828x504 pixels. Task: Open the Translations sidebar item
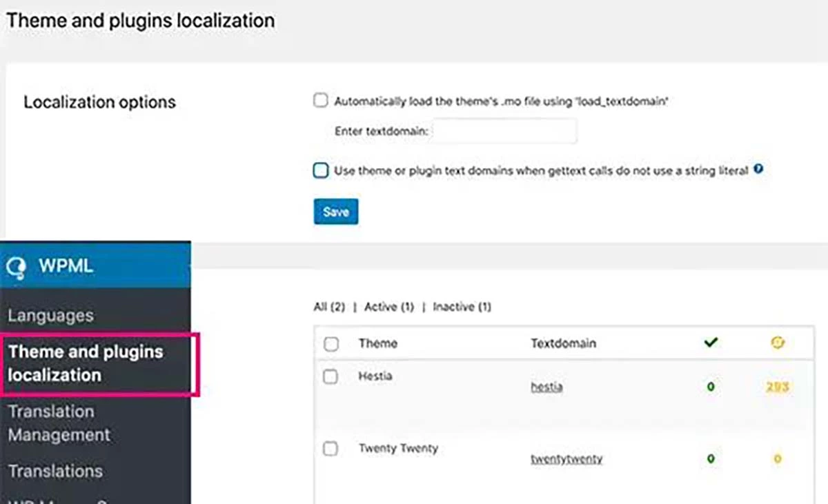pyautogui.click(x=55, y=471)
